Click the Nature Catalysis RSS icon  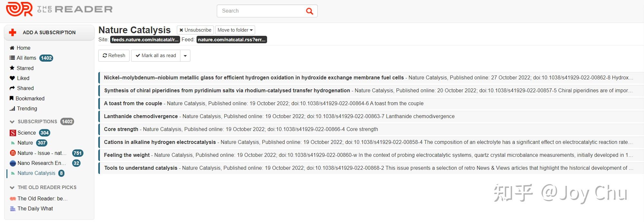[13, 173]
